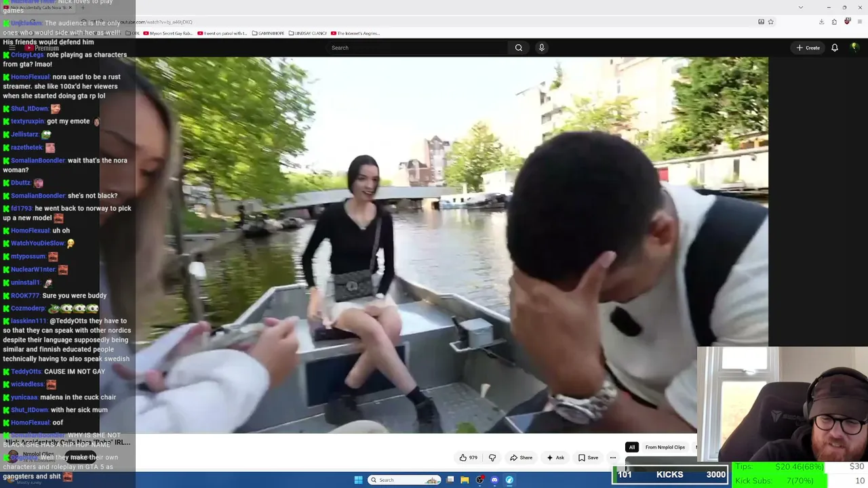The width and height of the screenshot is (868, 488).
Task: Open the tab search dropdown arrow
Action: (801, 7)
